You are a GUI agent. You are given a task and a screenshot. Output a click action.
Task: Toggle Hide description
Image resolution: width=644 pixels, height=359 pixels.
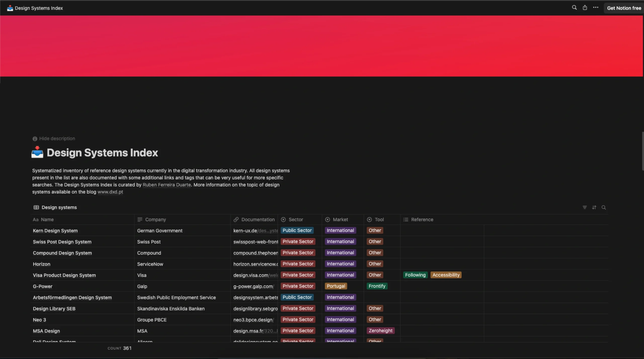(54, 139)
